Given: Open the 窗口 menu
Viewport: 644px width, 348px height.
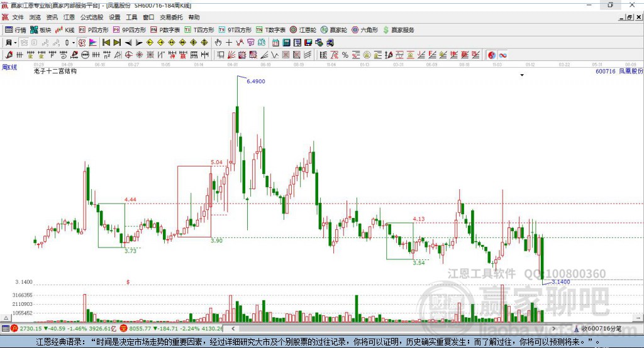Looking at the screenshot, I should (x=148, y=17).
